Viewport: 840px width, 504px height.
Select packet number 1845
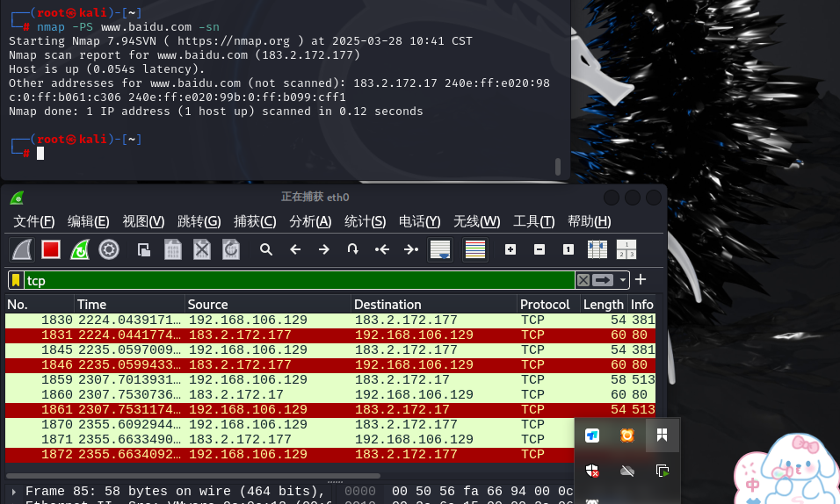tap(330, 349)
